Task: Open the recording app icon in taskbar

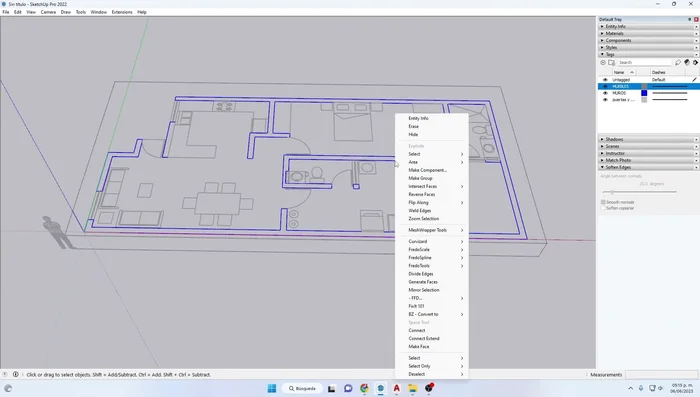Action: pyautogui.click(x=429, y=388)
